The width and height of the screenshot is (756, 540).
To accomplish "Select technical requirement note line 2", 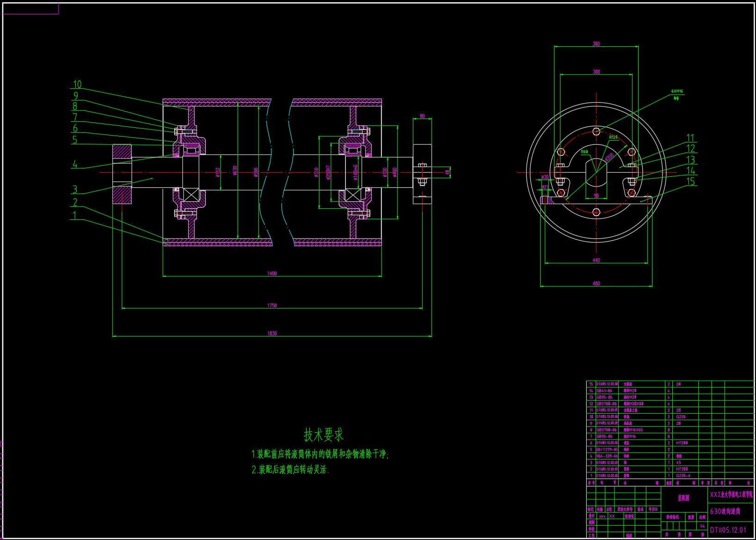I will point(290,470).
